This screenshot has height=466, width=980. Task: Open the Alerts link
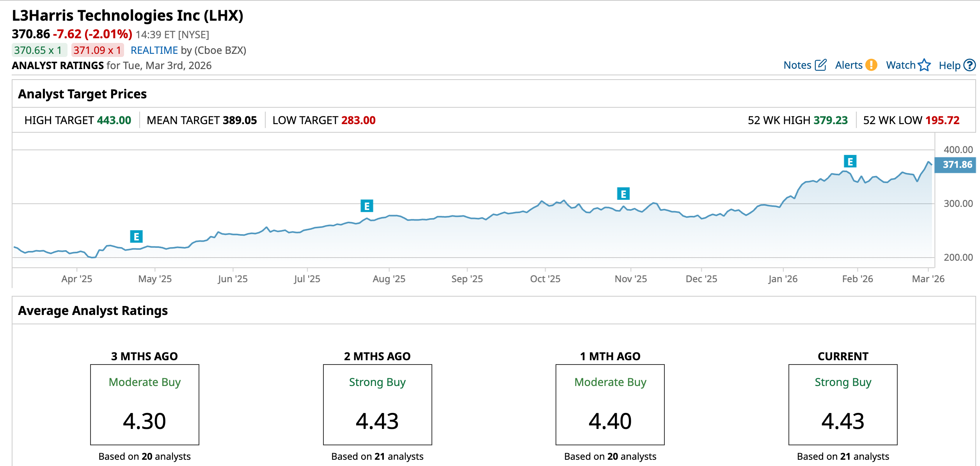(849, 65)
